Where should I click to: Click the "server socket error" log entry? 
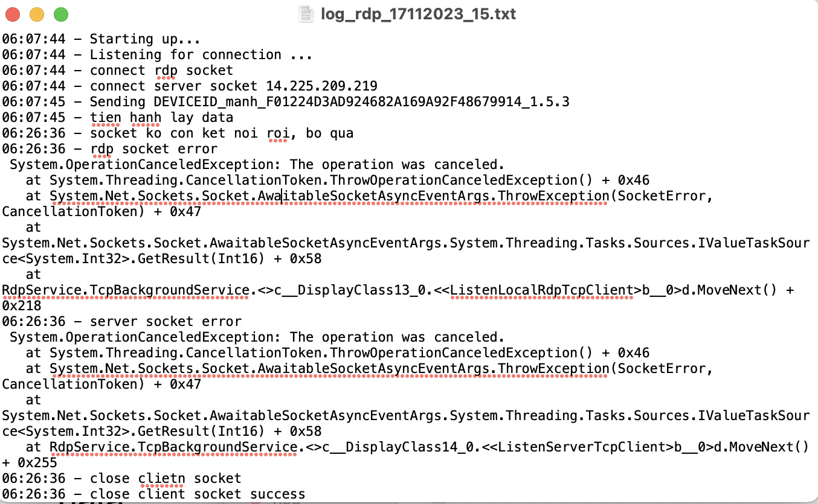tap(166, 322)
